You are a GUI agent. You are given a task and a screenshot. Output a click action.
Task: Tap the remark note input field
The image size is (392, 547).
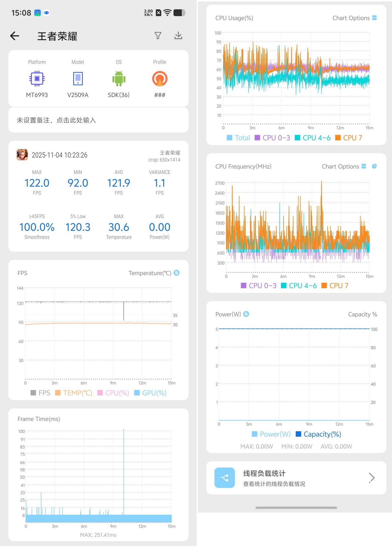click(98, 120)
